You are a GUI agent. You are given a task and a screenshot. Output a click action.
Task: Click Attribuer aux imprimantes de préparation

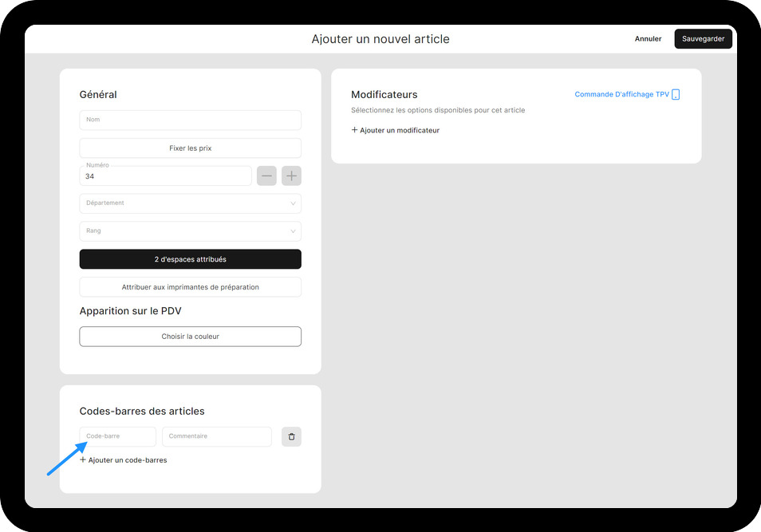click(x=190, y=287)
